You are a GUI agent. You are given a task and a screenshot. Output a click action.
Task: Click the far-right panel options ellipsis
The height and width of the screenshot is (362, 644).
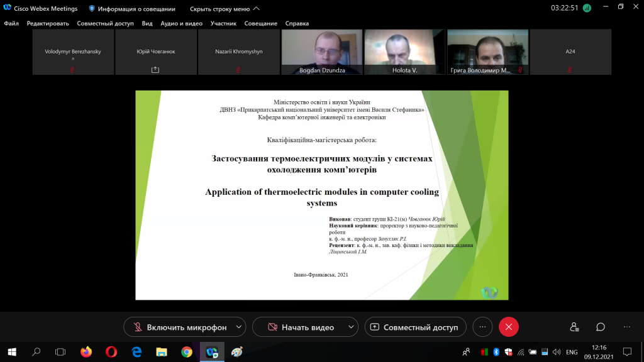tap(627, 327)
